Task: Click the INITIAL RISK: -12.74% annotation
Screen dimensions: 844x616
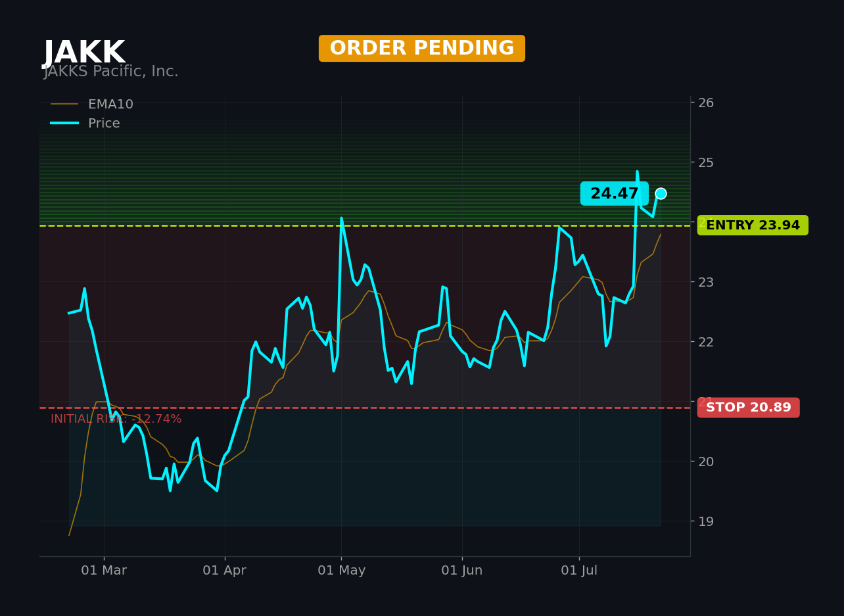Action: pos(116,419)
